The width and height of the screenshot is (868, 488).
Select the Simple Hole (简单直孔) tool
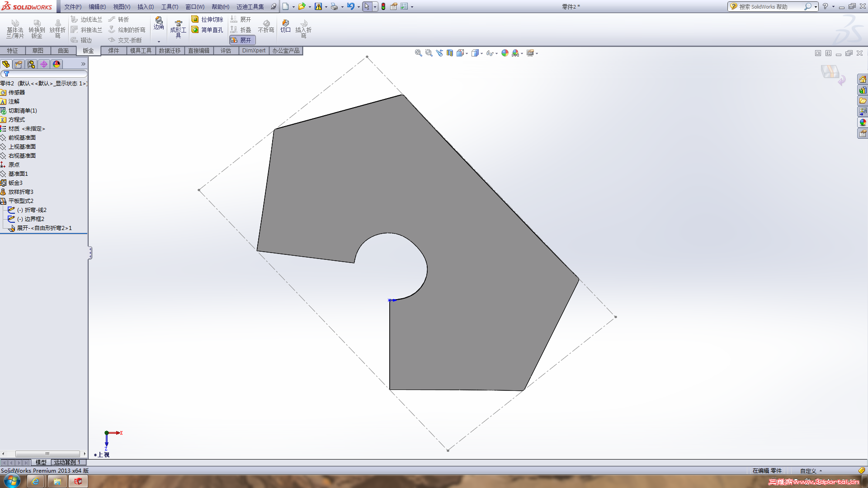207,30
